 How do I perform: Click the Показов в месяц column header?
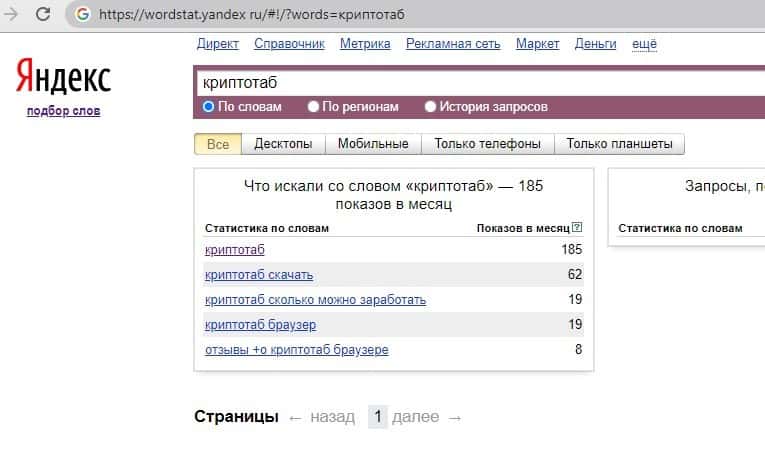[523, 228]
